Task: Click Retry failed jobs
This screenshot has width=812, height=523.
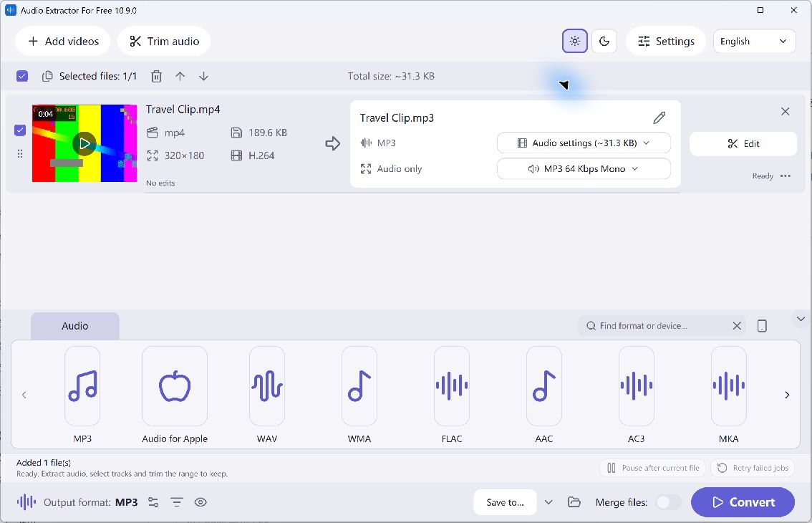Action: point(753,468)
